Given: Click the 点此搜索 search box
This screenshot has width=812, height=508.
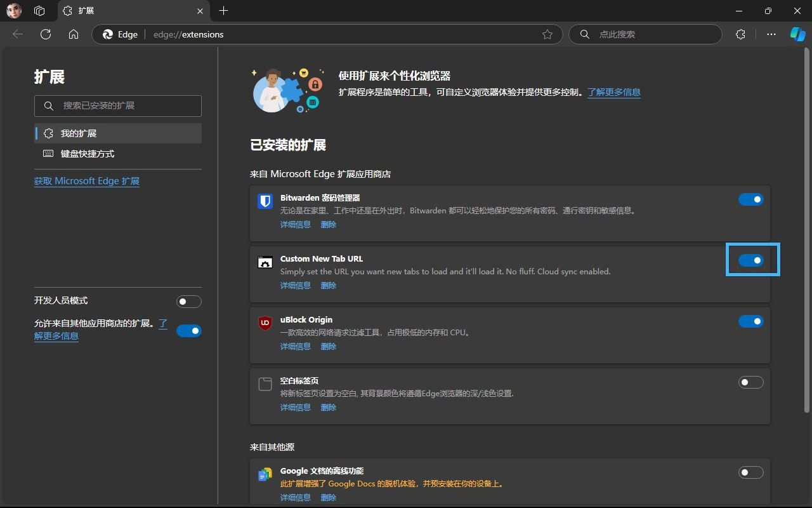Looking at the screenshot, I should [646, 34].
